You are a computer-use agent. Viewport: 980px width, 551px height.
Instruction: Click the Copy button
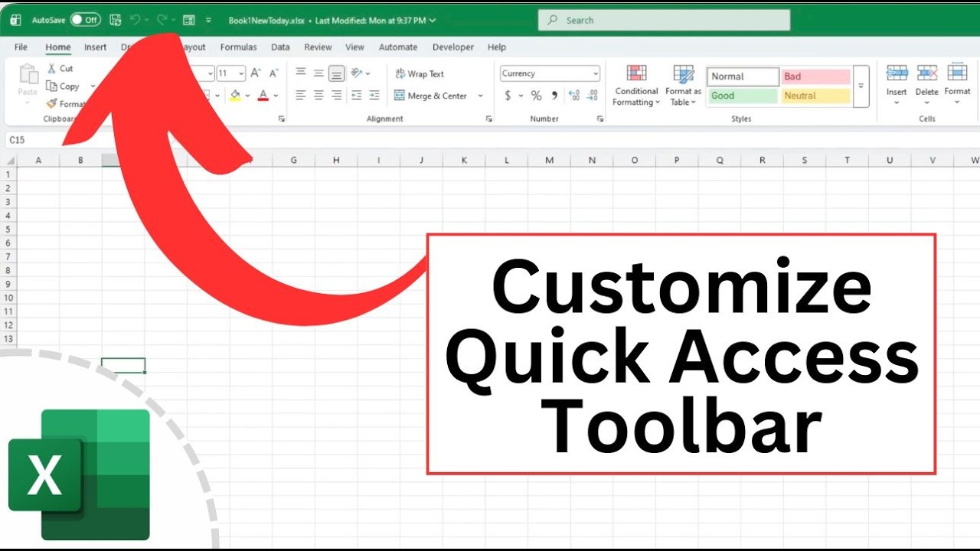63,86
